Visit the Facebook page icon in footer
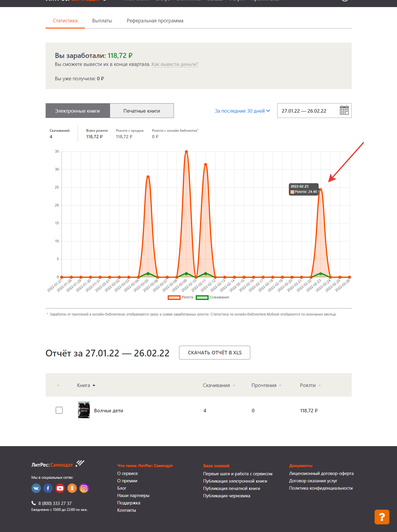 [x=48, y=488]
